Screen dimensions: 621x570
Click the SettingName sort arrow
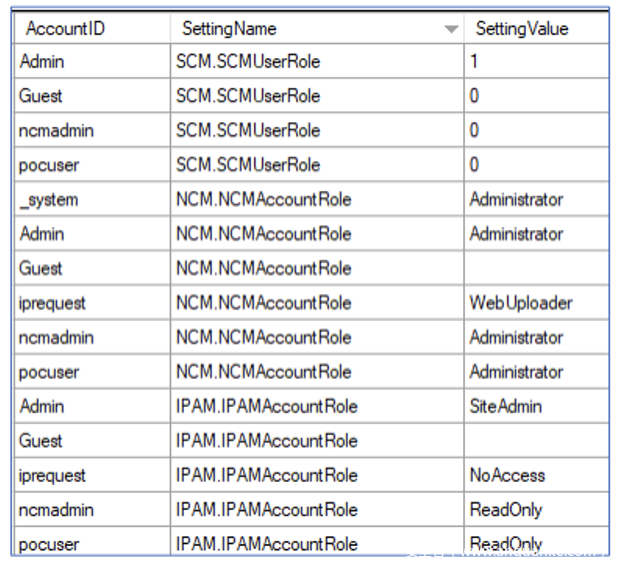(451, 29)
